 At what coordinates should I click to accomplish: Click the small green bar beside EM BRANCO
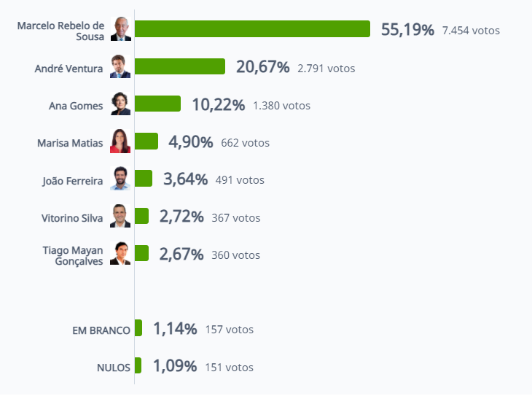pyautogui.click(x=138, y=327)
